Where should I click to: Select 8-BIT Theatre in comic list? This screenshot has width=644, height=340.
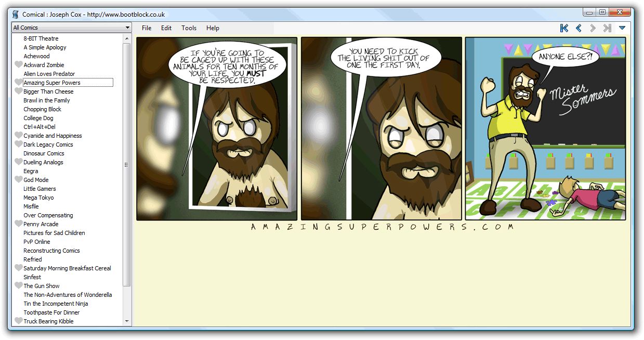point(41,38)
